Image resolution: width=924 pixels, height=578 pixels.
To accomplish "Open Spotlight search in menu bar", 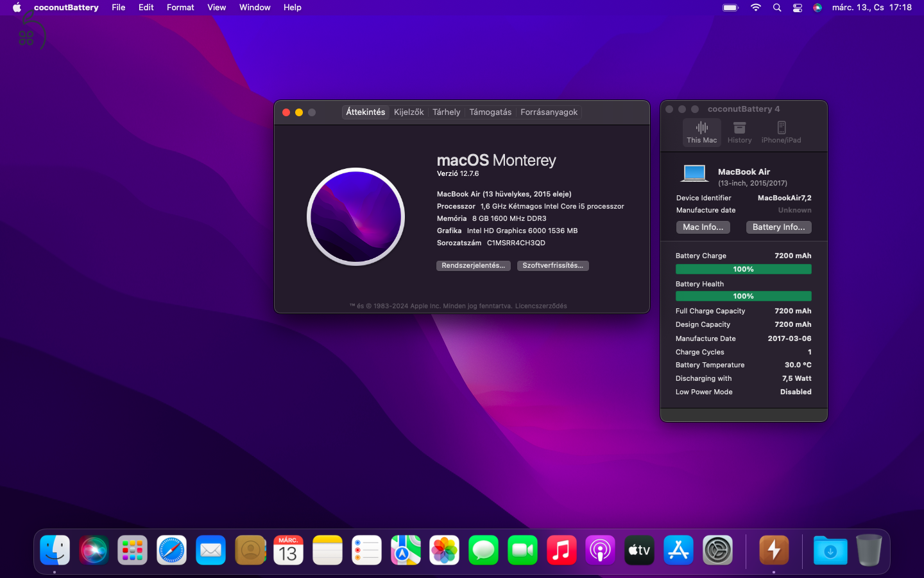I will 777,8.
